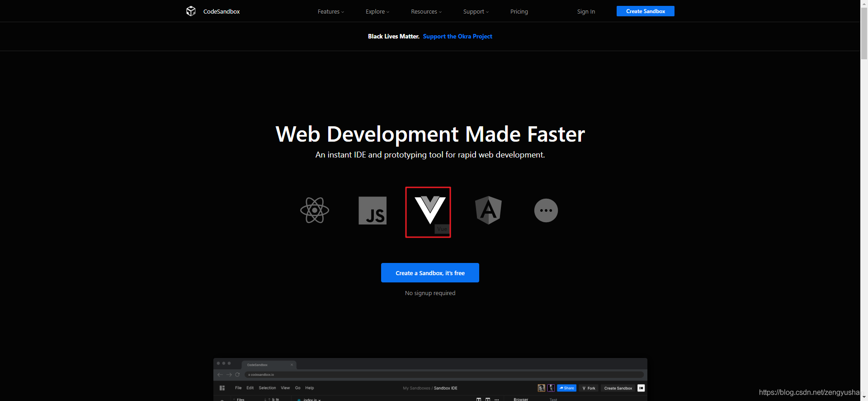Open Selection menu in preview IDE
The width and height of the screenshot is (868, 401).
[x=267, y=388]
